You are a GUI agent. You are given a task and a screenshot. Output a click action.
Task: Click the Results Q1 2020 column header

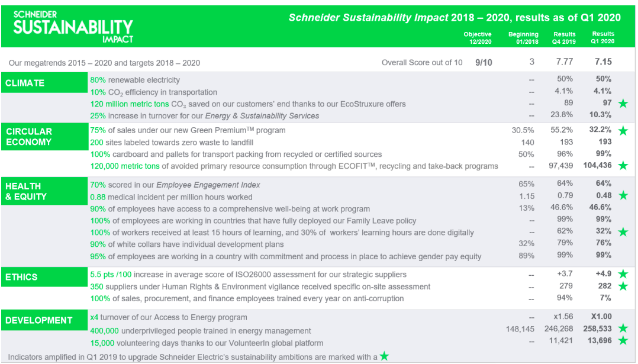[x=603, y=38]
